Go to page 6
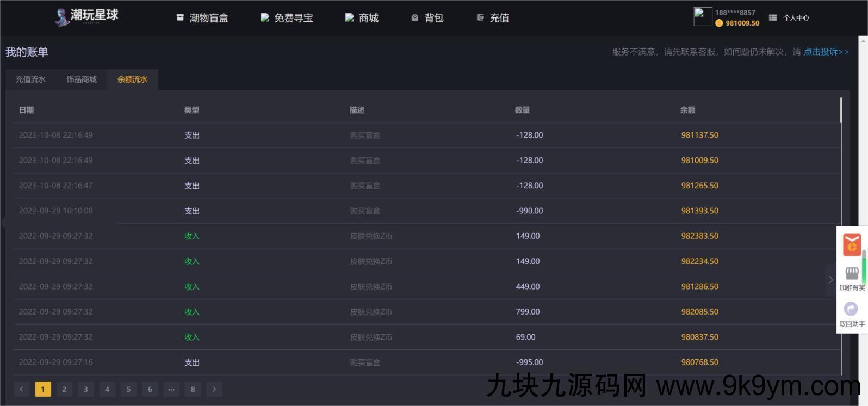The height and width of the screenshot is (406, 868). 150,389
